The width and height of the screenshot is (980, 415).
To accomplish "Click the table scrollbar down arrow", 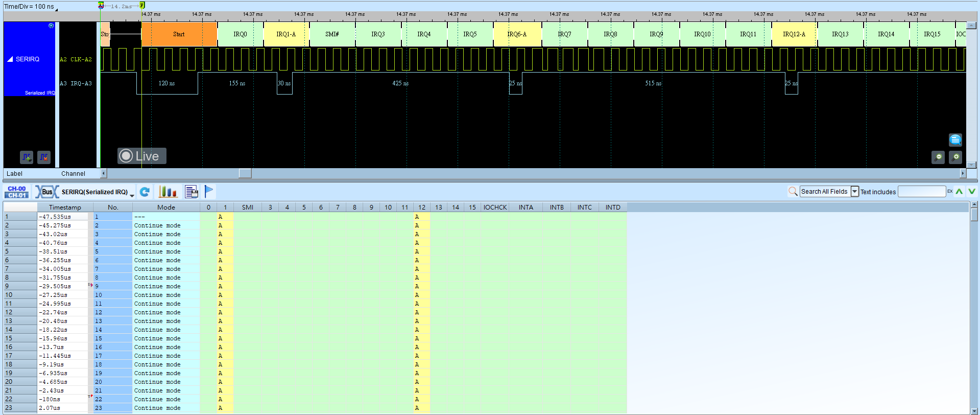I will [974, 411].
